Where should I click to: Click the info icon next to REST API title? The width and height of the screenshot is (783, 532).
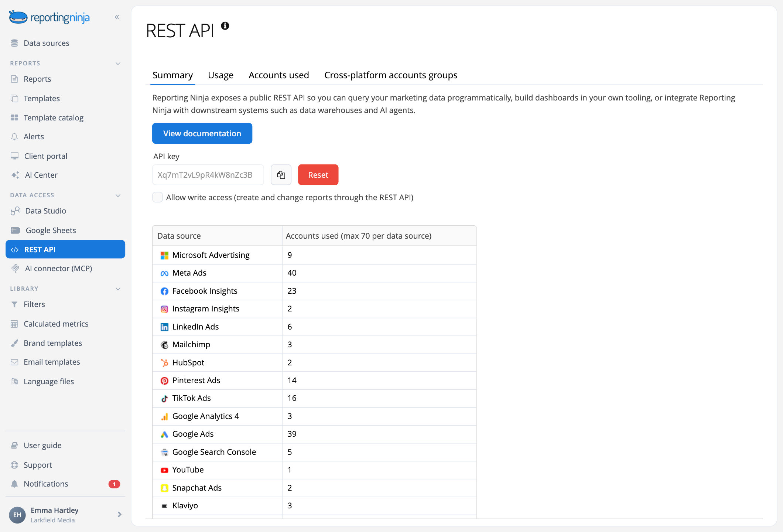coord(225,26)
